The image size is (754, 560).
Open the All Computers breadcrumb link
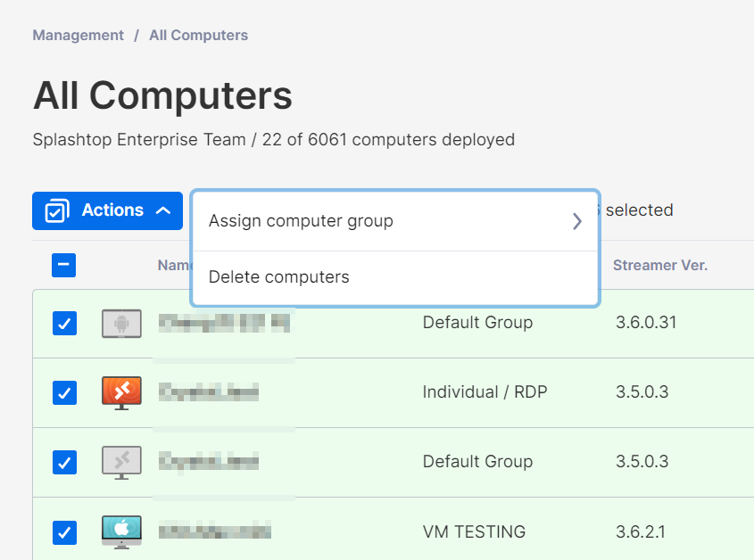[x=199, y=35]
